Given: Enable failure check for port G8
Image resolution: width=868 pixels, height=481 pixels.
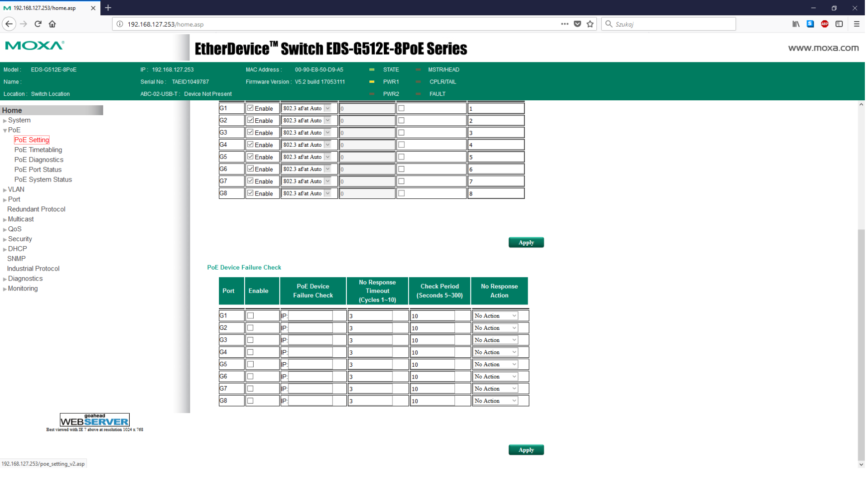Looking at the screenshot, I should point(251,402).
